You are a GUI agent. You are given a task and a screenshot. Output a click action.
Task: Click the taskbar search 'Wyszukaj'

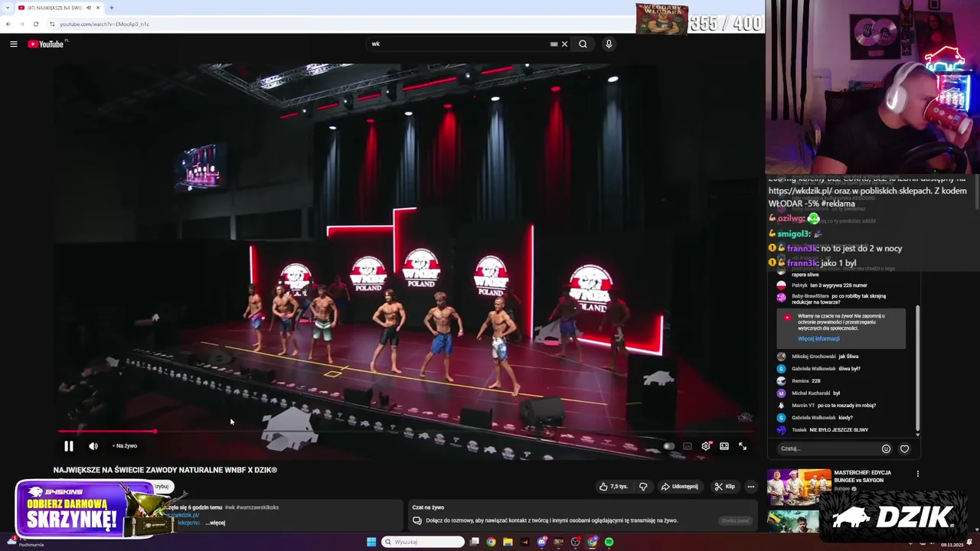pos(423,542)
